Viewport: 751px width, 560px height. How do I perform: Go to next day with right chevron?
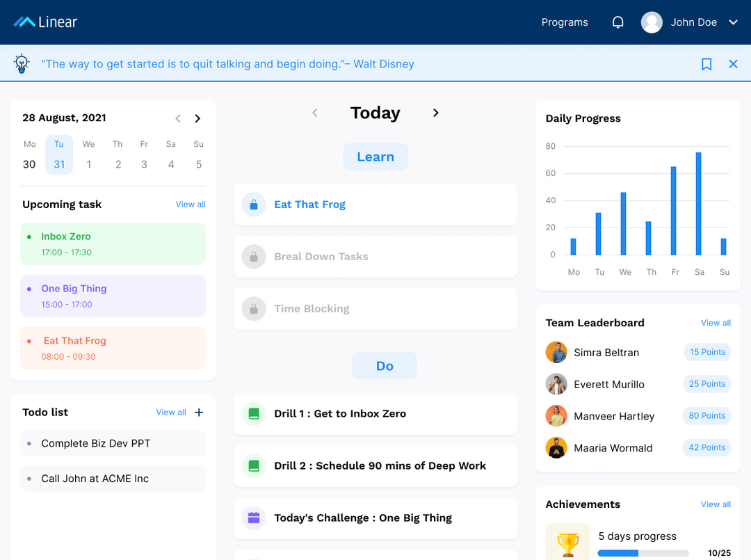click(436, 112)
